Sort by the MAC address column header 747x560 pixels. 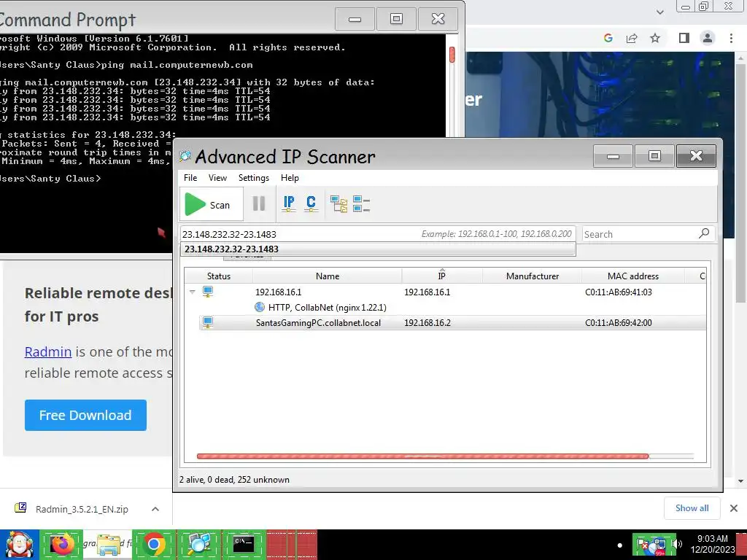[632, 276]
